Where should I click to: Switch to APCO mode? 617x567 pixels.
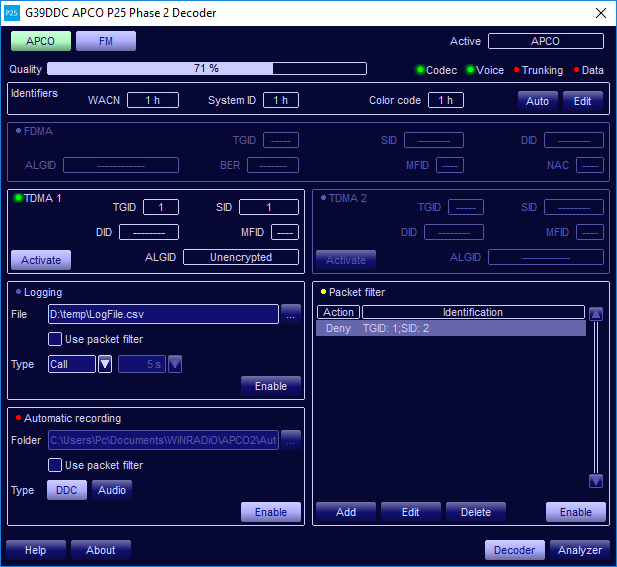coord(41,41)
